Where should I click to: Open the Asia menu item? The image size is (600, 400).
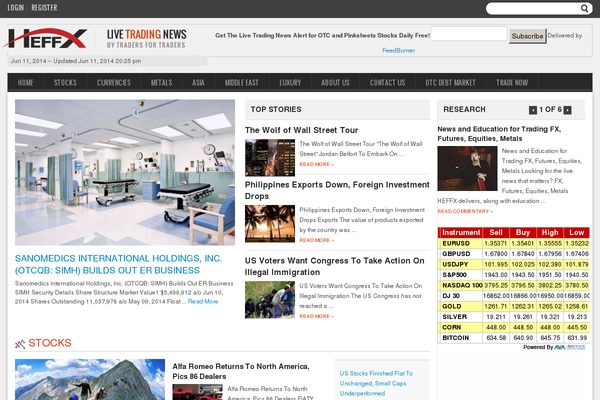click(198, 83)
